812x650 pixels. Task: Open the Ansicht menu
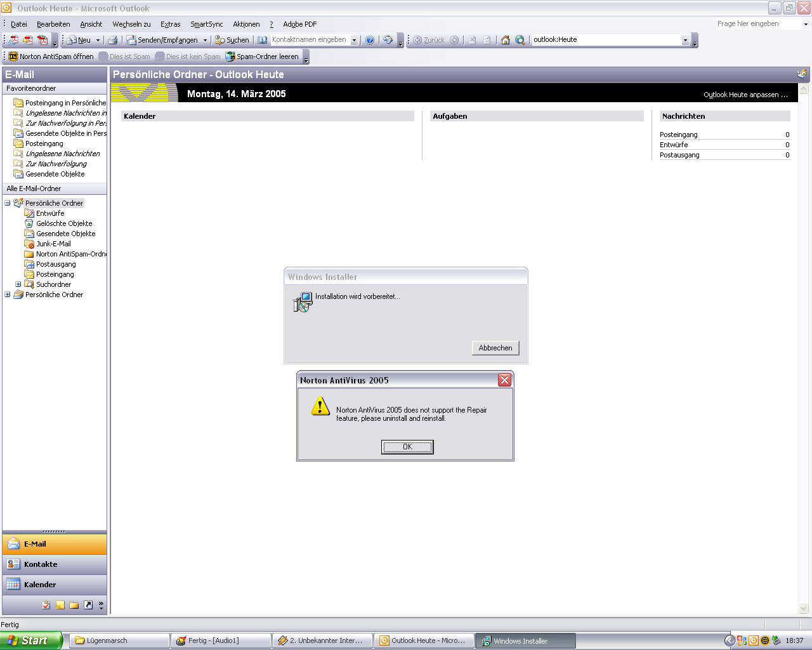tap(91, 24)
